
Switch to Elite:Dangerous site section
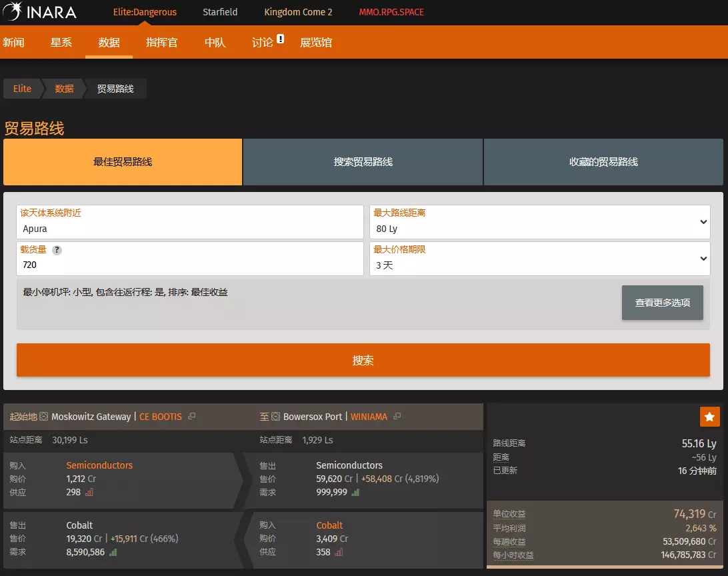coord(145,12)
